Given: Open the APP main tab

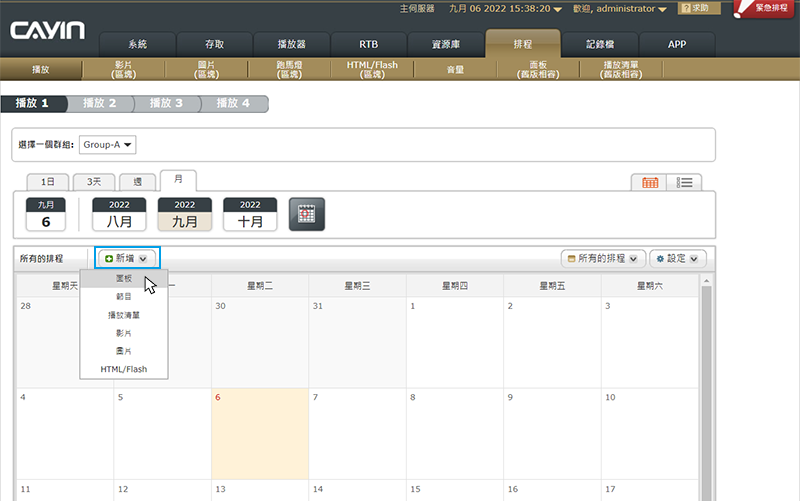Looking at the screenshot, I should click(677, 44).
